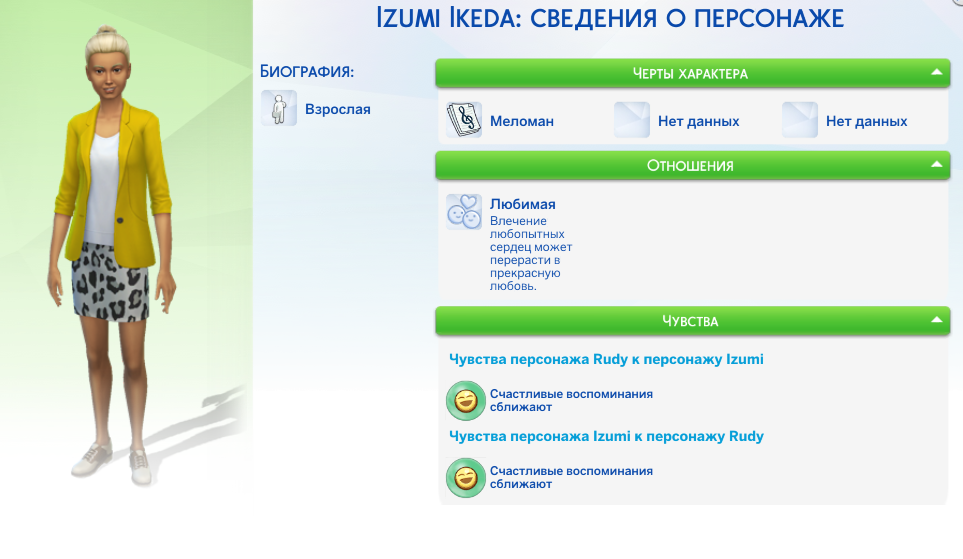963x559 pixels.
Task: Click sentiment text 'Счастливые воспоминания сближают' under Rudy's feelings
Action: [x=571, y=401]
